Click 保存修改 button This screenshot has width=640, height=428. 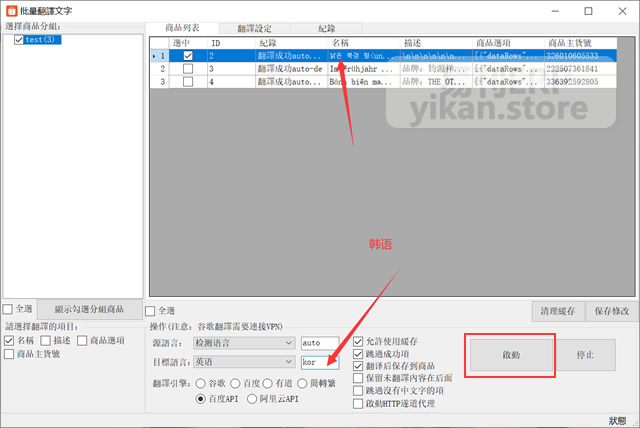point(609,311)
